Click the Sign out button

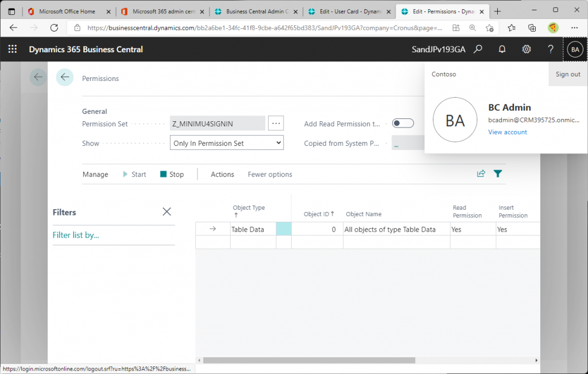[568, 74]
